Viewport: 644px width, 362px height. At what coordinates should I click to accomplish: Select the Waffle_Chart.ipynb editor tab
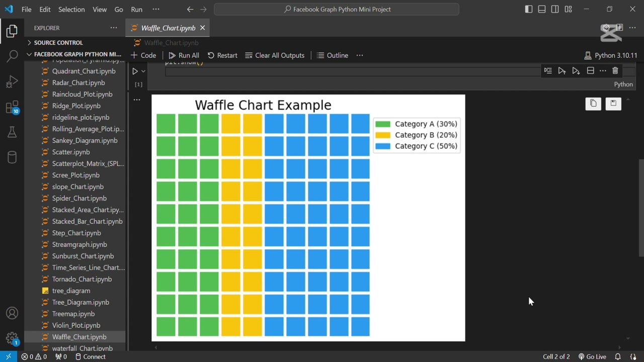pyautogui.click(x=168, y=28)
